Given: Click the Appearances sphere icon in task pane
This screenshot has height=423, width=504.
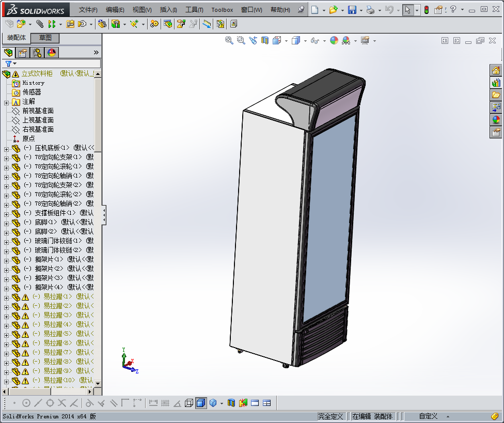Looking at the screenshot, I should click(x=496, y=120).
